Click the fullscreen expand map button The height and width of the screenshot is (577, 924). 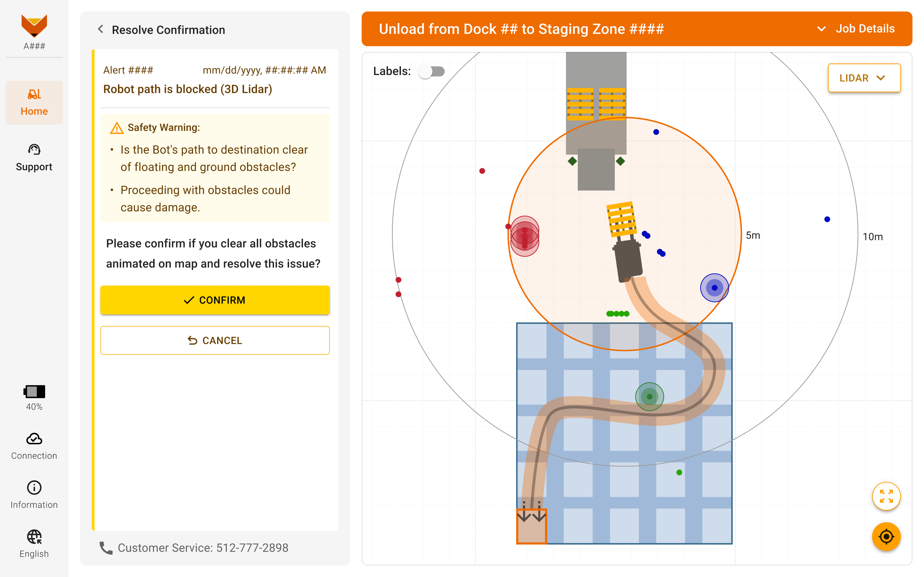tap(886, 496)
